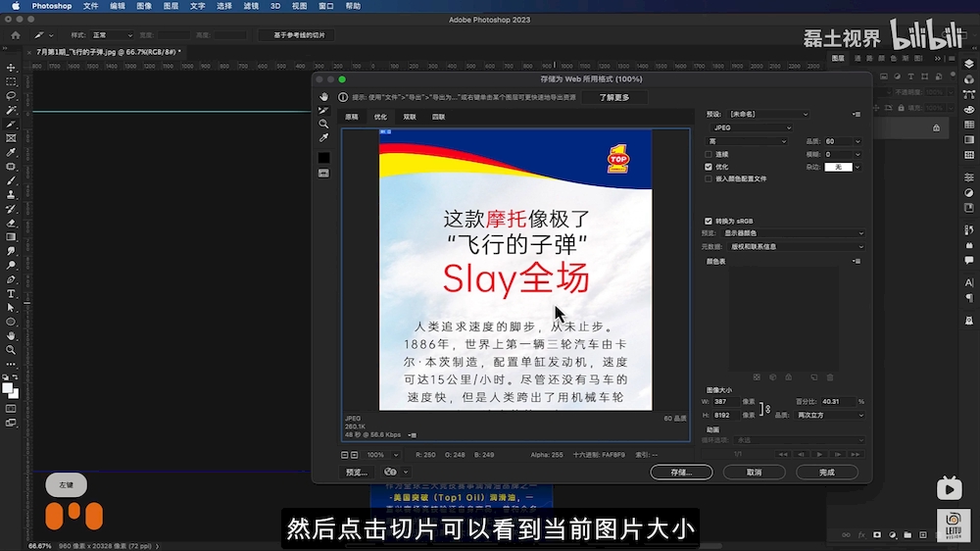Select the Eraser tool

click(11, 224)
